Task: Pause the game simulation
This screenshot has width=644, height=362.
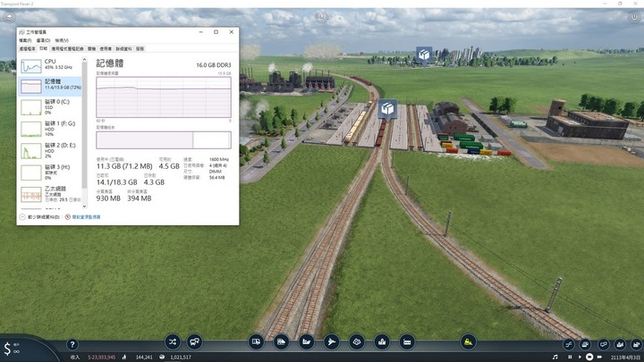Action: point(570,357)
